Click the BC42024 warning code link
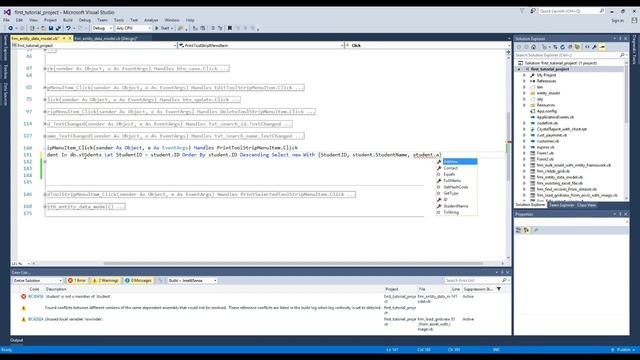 [x=36, y=319]
